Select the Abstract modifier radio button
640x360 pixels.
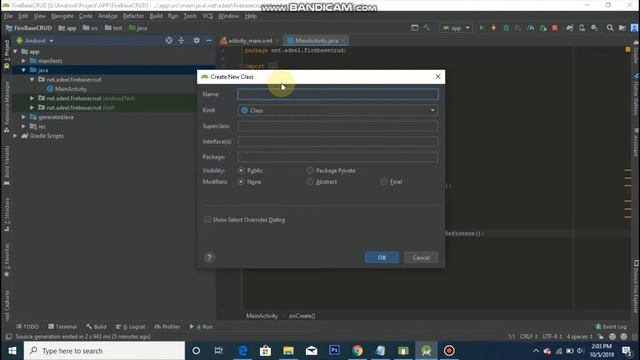tap(310, 182)
